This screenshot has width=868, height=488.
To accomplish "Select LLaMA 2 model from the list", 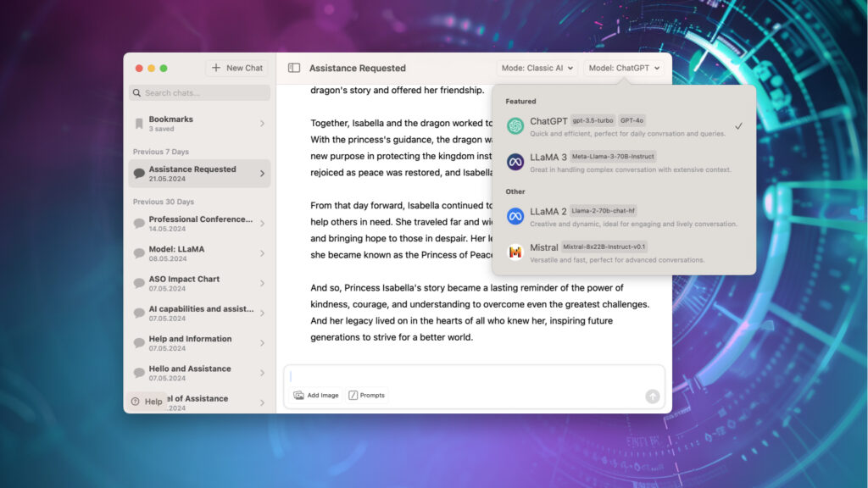I will [624, 216].
